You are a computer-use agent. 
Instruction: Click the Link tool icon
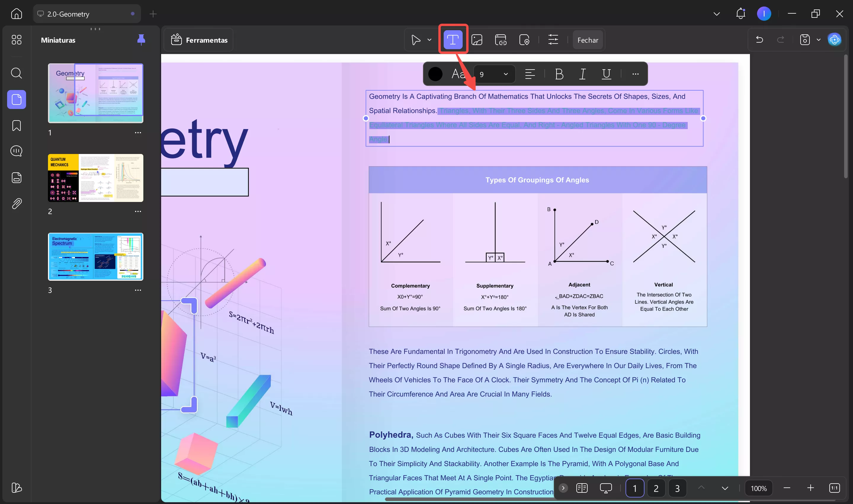pos(500,40)
